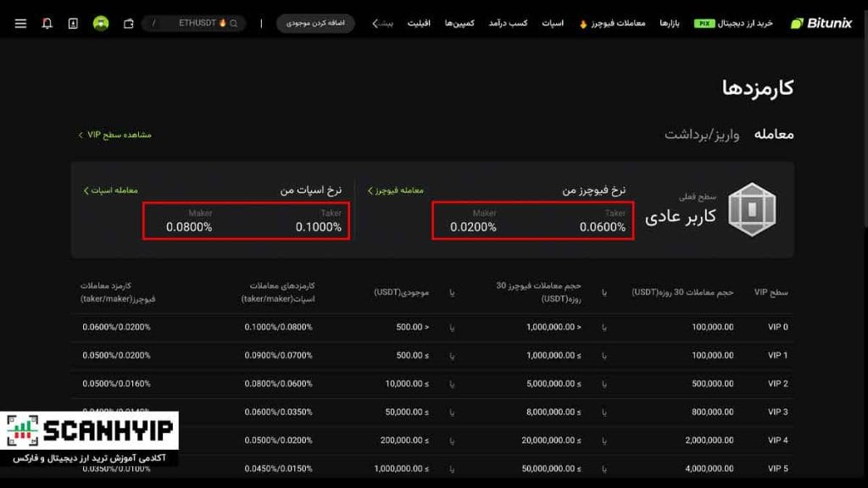The width and height of the screenshot is (868, 488).
Task: Open the اسپات menu item
Action: pos(553,23)
